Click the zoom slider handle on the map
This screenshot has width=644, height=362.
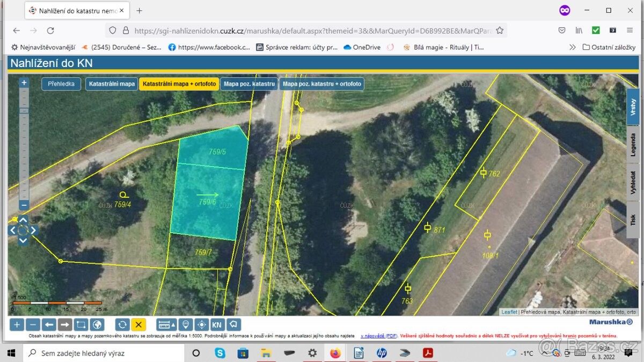24,110
